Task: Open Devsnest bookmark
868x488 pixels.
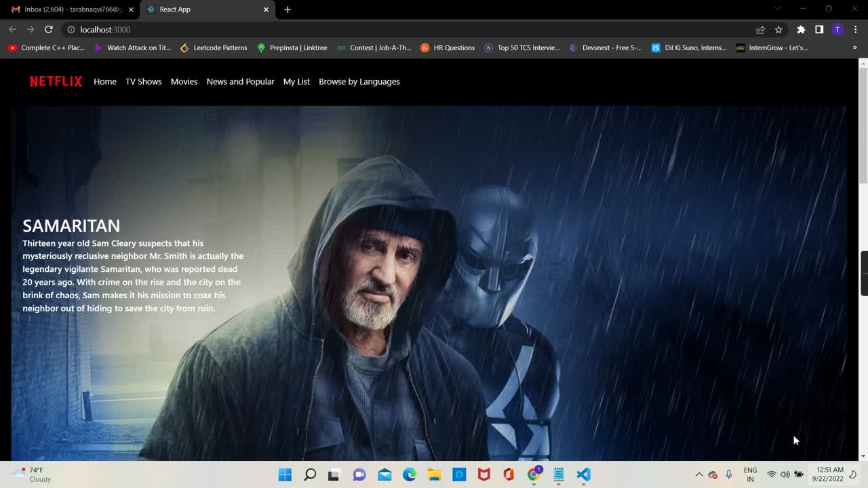Action: tap(606, 47)
